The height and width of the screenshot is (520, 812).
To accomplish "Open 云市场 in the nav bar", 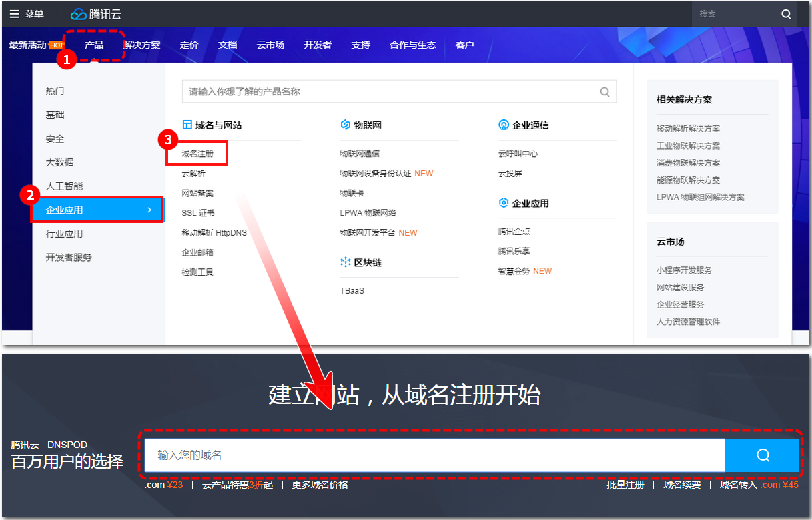I will tap(270, 45).
